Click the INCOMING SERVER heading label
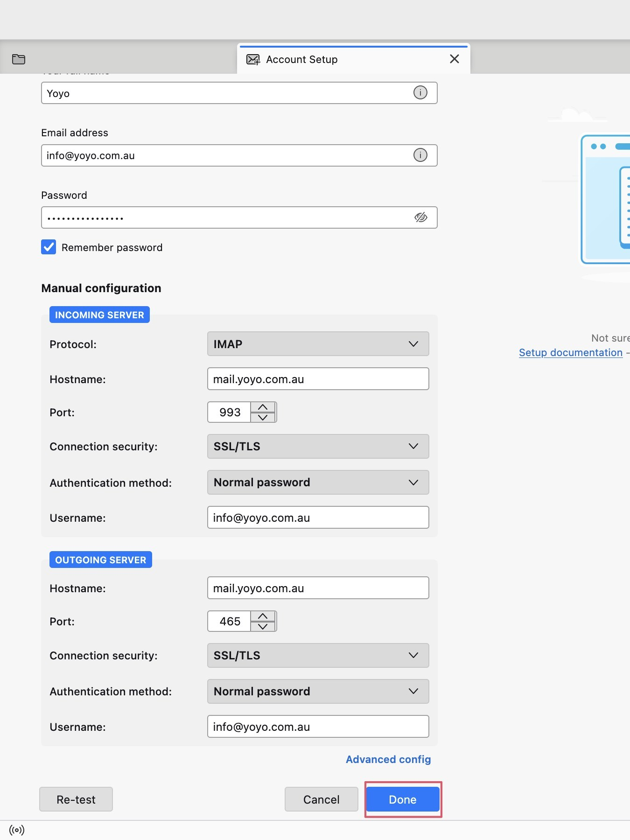The height and width of the screenshot is (840, 630). point(99,315)
